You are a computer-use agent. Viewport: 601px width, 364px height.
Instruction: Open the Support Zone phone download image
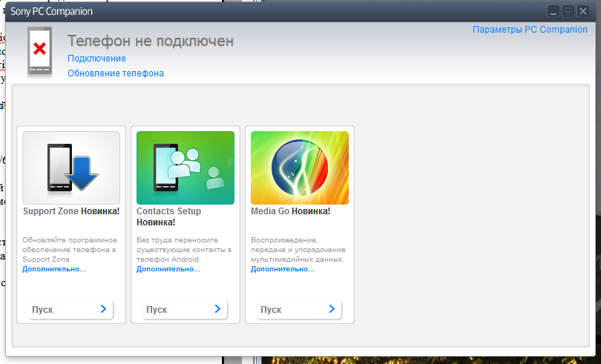coord(71,168)
